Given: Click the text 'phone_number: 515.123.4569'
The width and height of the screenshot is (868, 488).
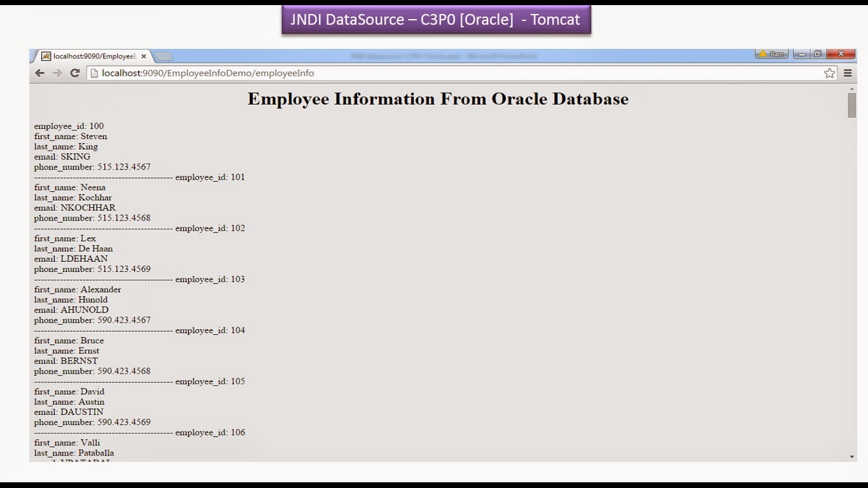Looking at the screenshot, I should click(x=92, y=268).
